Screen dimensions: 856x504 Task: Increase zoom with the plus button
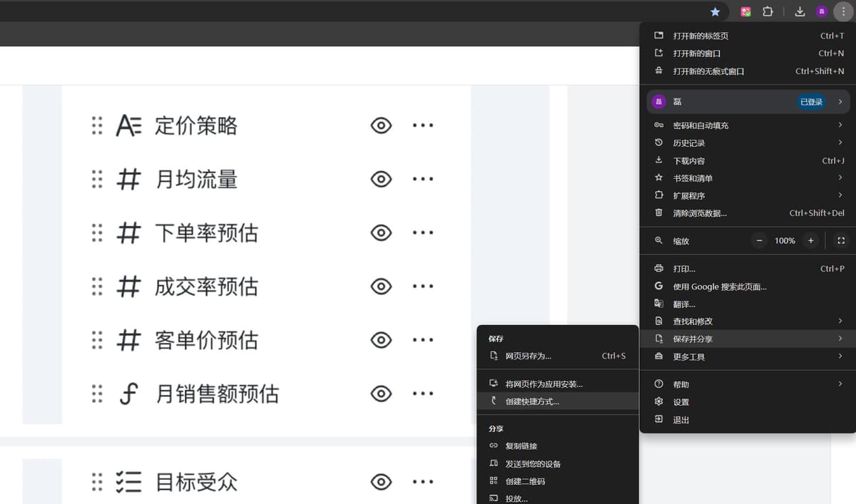[810, 241]
